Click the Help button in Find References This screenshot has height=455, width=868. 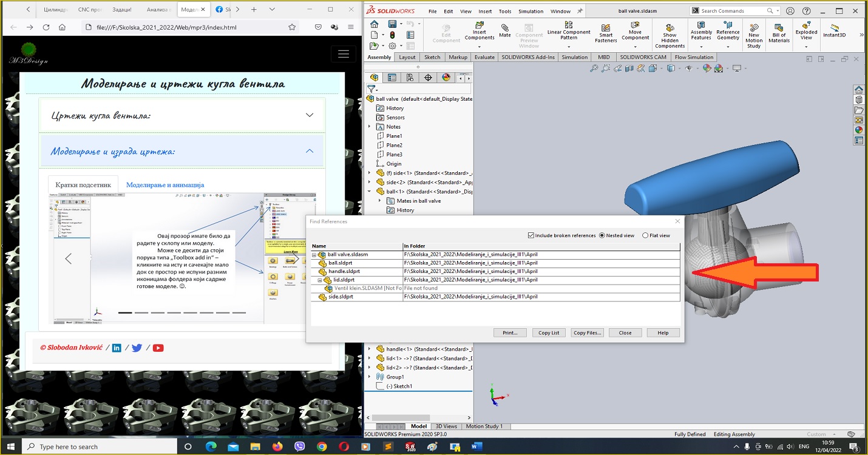click(x=663, y=332)
